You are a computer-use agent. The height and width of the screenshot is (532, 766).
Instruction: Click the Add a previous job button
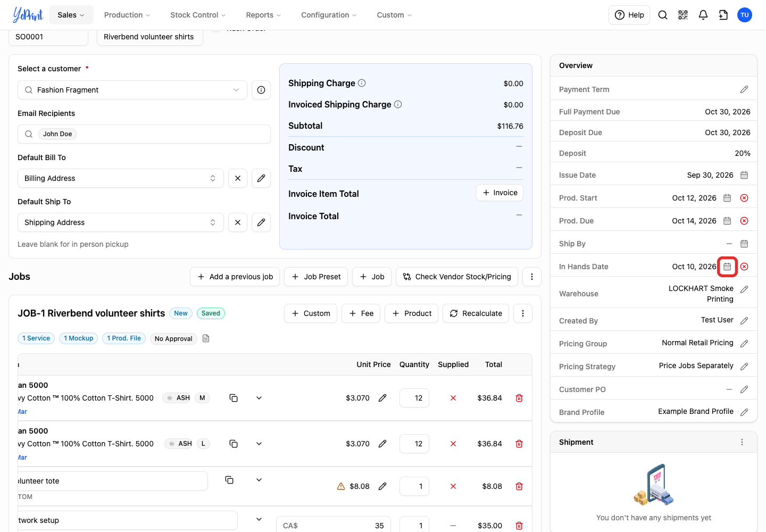pos(235,277)
